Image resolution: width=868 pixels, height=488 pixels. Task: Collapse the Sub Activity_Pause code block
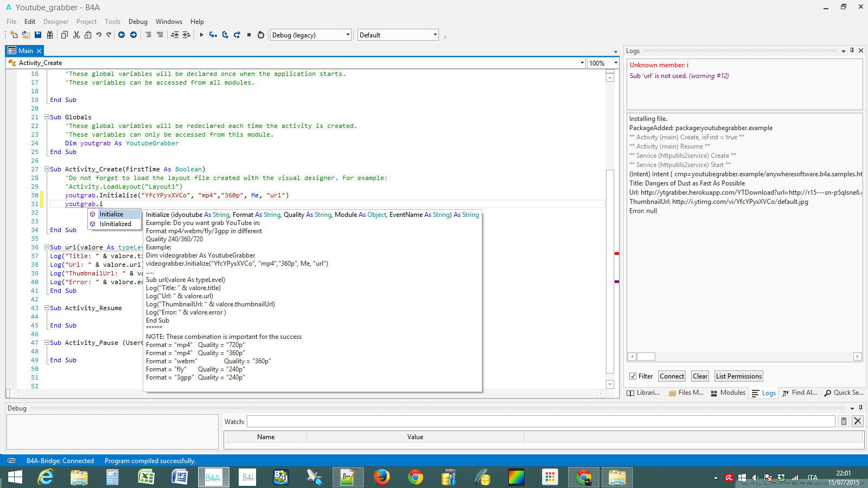[x=47, y=343]
